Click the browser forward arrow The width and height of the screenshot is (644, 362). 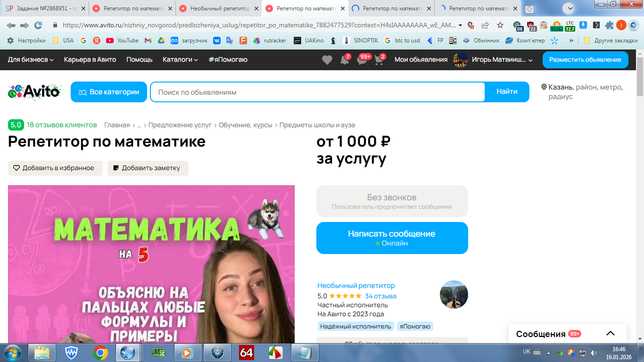click(x=25, y=25)
